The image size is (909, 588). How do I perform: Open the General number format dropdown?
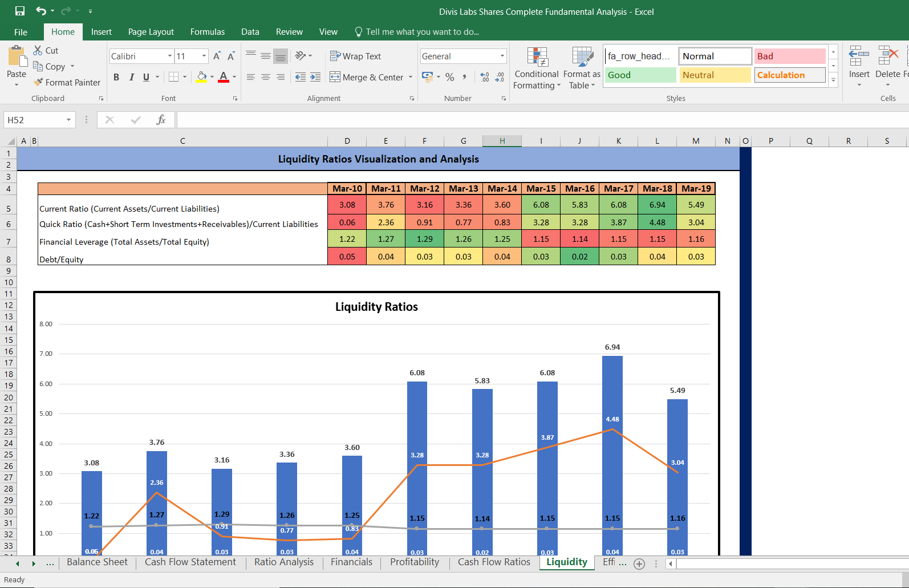tap(502, 56)
